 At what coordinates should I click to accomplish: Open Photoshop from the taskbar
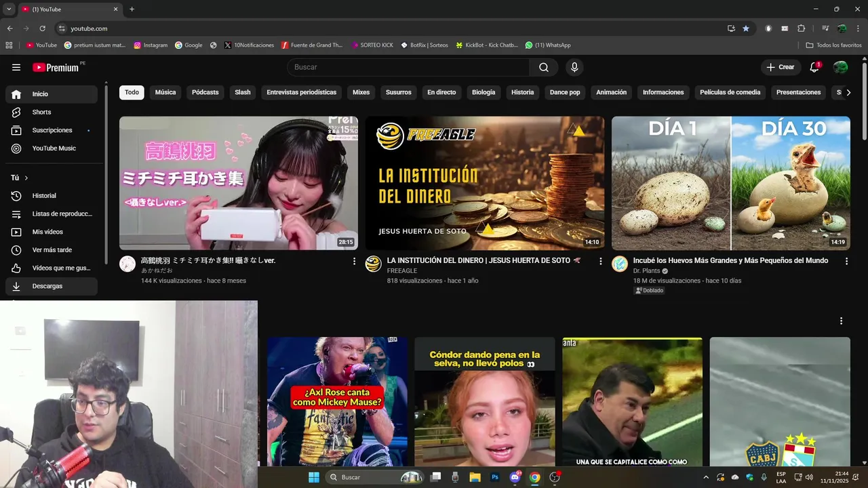pos(495,477)
